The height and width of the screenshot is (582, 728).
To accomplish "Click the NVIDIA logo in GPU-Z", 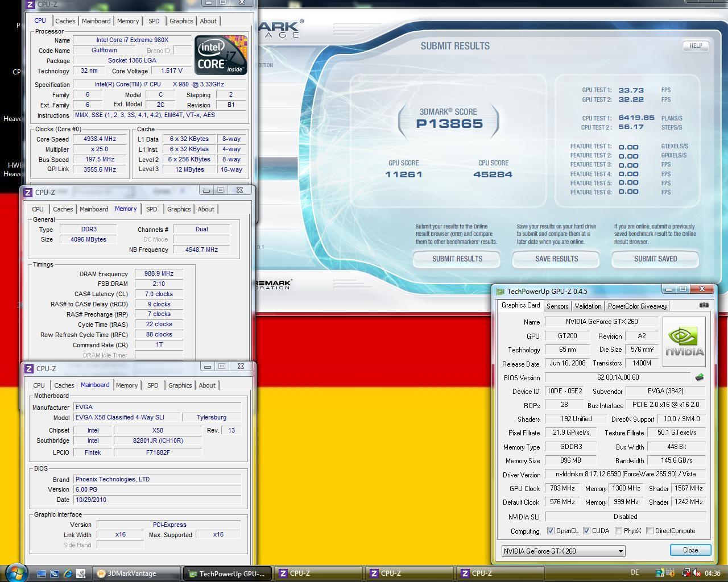I will point(685,342).
